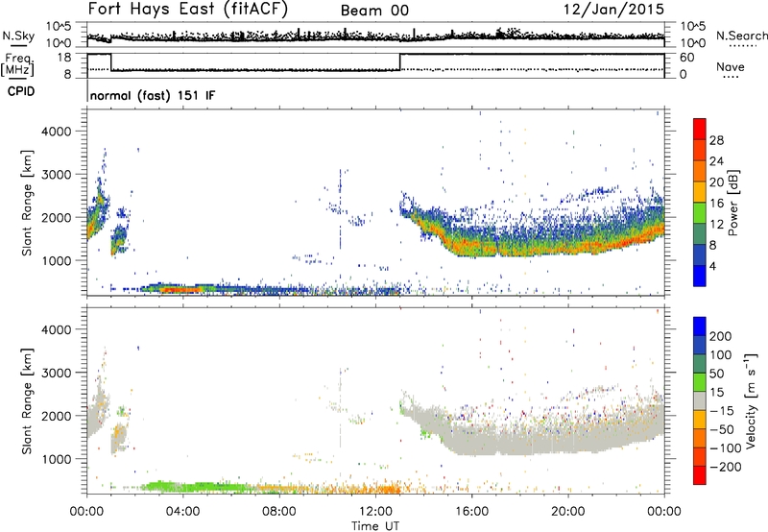This screenshot has height=532, width=768.
Task: Click the "18" frequency axis value
Action: click(64, 58)
